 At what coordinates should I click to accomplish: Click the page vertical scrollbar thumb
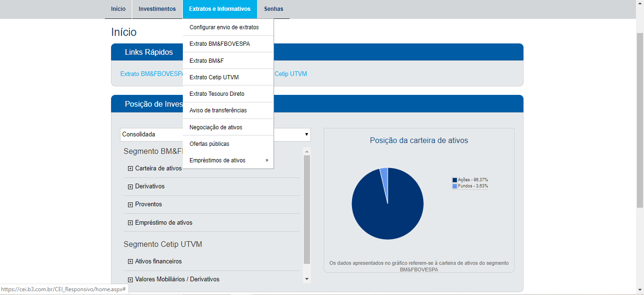pyautogui.click(x=640, y=121)
